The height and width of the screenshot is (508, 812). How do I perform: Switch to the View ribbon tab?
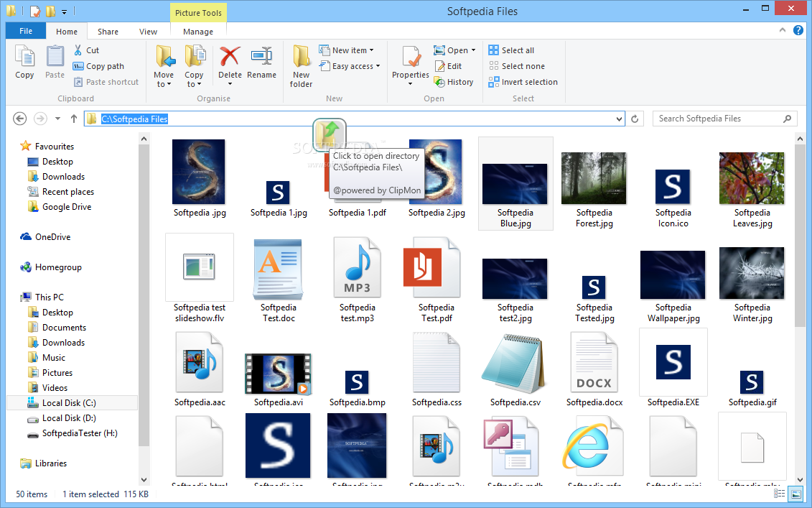148,32
